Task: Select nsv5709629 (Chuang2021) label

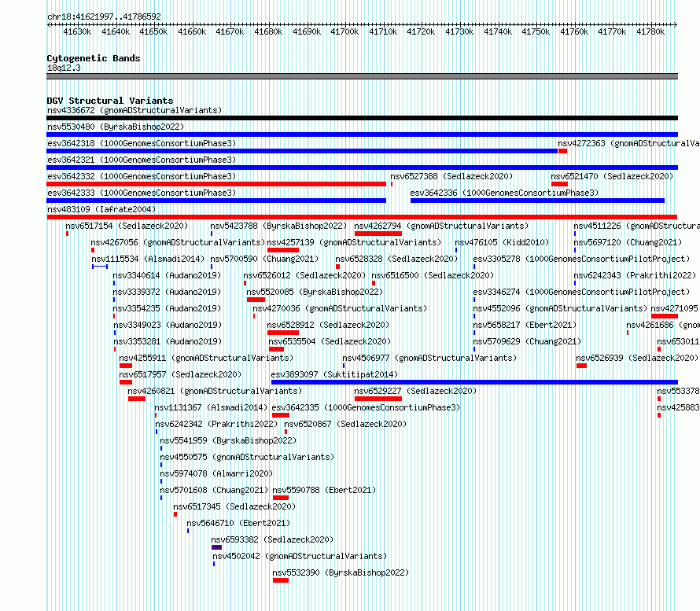Action: coord(527,341)
